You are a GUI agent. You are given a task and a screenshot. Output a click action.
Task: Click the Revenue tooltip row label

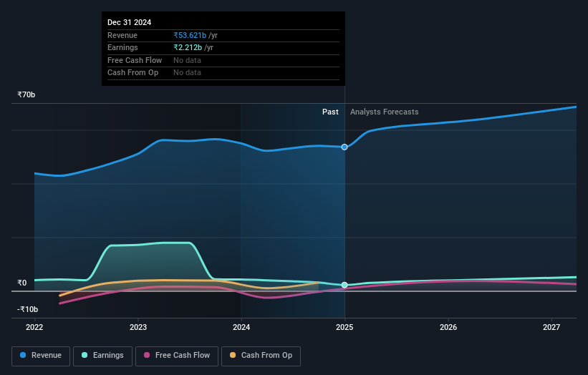(x=122, y=35)
